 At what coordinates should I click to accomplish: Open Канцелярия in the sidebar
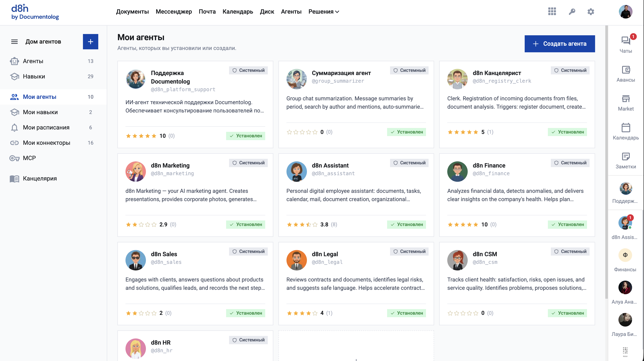click(53, 178)
